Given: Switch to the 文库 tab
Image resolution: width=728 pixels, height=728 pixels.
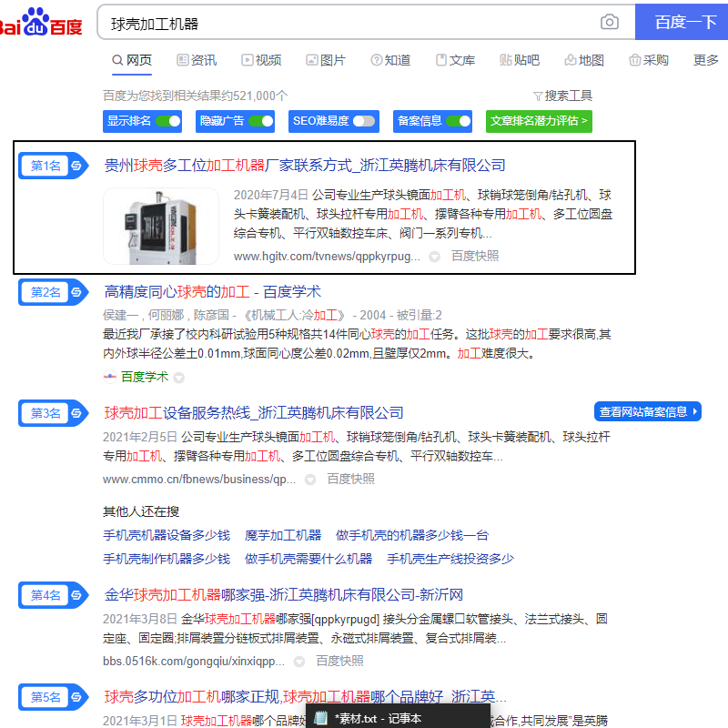Looking at the screenshot, I should tap(455, 60).
